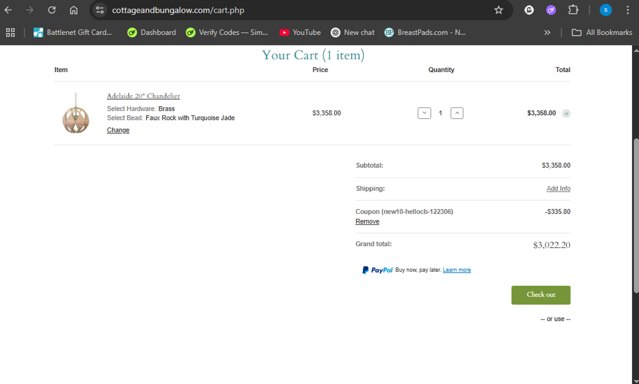This screenshot has height=384, width=639.
Task: Click the coupon discount -$335.80
Action: (557, 212)
